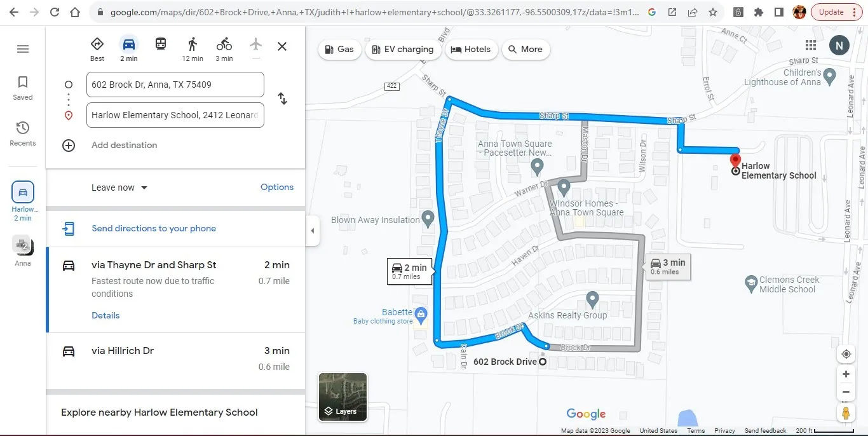Click Pegman Street View icon
This screenshot has height=436, width=868.
click(846, 413)
